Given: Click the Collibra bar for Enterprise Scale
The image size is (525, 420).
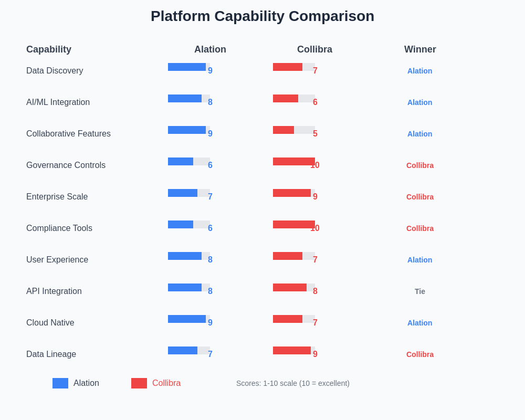Looking at the screenshot, I should pyautogui.click(x=292, y=193).
